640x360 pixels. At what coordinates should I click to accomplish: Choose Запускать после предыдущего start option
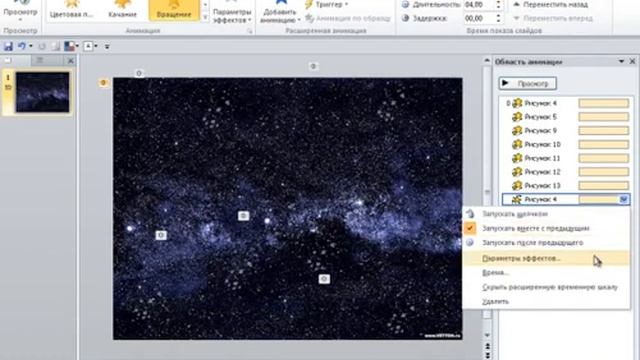pyautogui.click(x=547, y=243)
